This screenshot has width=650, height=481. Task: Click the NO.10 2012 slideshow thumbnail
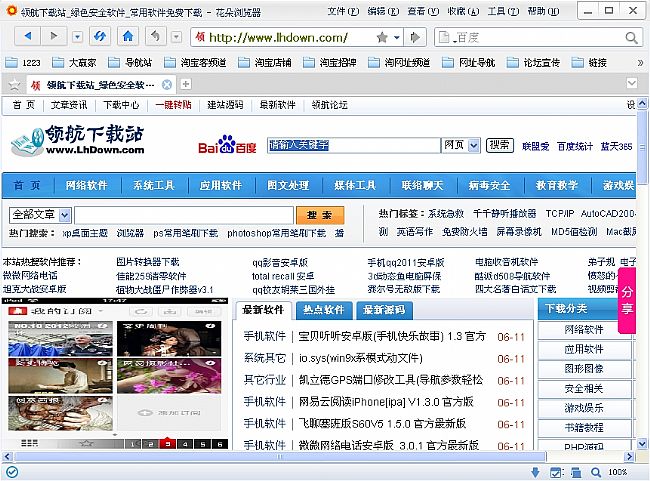61,339
